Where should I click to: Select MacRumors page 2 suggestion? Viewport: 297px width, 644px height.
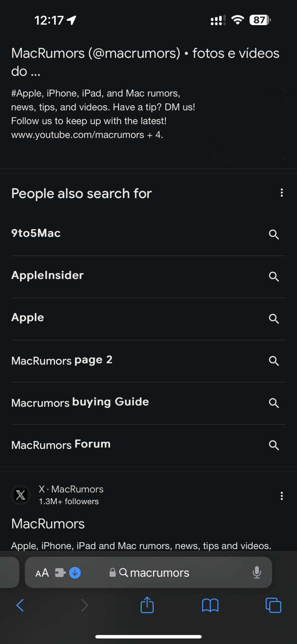(x=62, y=361)
